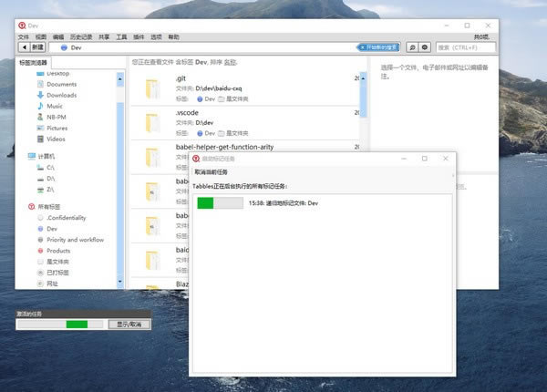This screenshot has width=547, height=392.
Task: Select the Downloads folder icon in sidebar
Action: (40, 95)
